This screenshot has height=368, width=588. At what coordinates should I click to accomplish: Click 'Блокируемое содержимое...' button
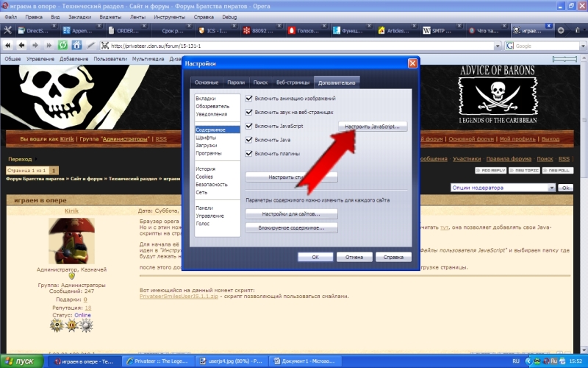pyautogui.click(x=291, y=228)
